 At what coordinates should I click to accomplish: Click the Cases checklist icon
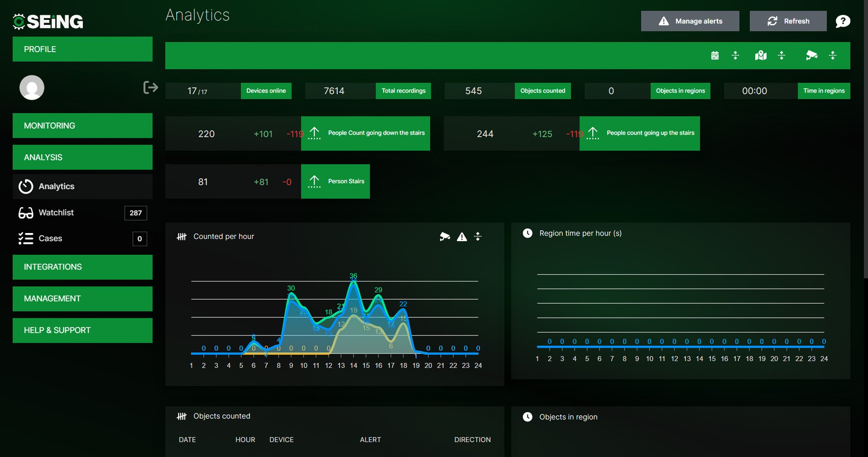(x=26, y=238)
